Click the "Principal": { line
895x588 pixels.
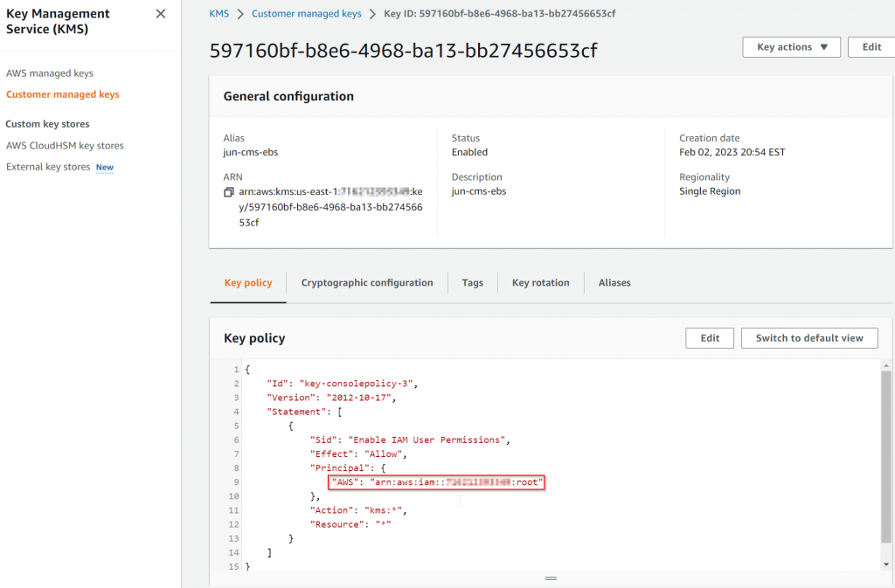tap(348, 468)
